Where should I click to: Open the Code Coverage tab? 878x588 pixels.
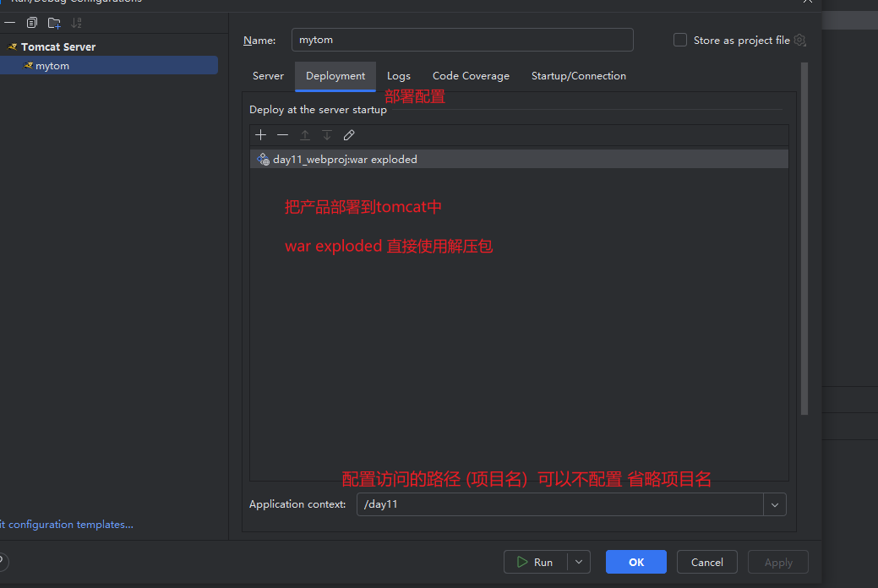pyautogui.click(x=471, y=76)
